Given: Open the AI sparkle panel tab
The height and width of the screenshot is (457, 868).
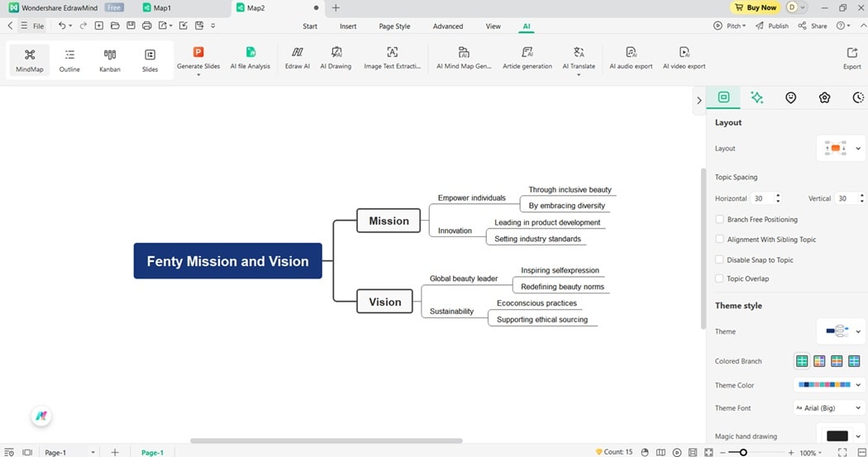Looking at the screenshot, I should [756, 98].
